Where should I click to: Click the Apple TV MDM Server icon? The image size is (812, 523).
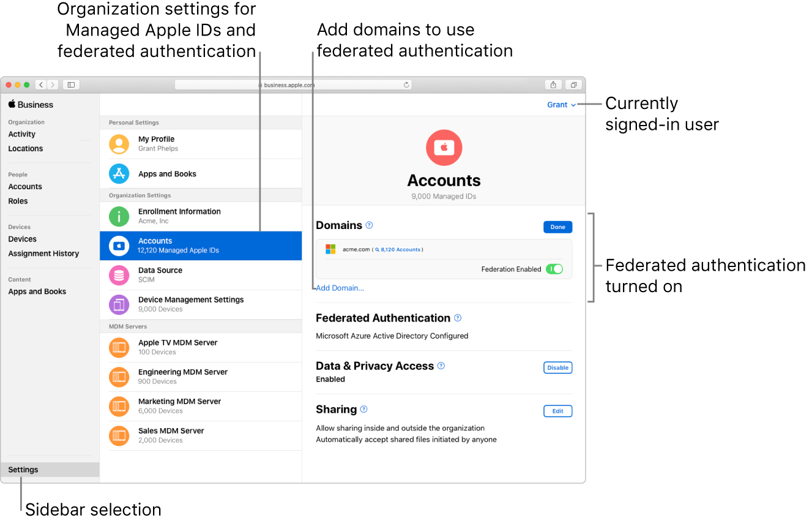click(x=119, y=347)
